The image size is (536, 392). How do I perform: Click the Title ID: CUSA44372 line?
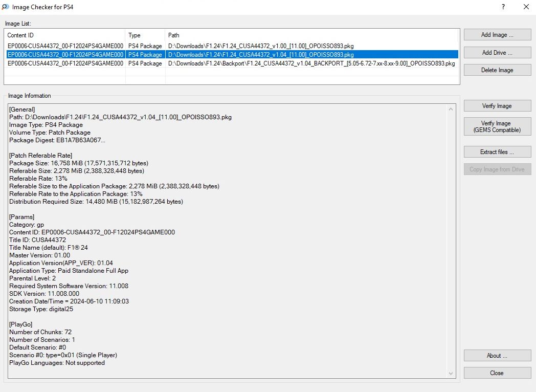pos(38,240)
